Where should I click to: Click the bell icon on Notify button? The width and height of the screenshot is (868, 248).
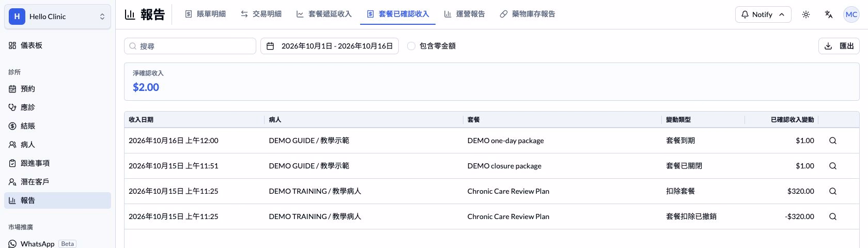[x=745, y=14]
